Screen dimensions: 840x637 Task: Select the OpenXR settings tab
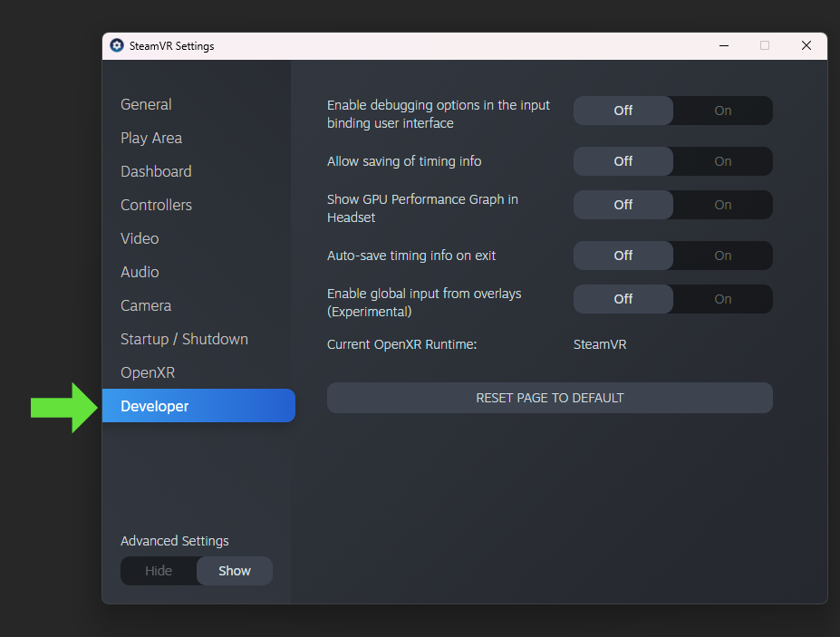tap(148, 373)
